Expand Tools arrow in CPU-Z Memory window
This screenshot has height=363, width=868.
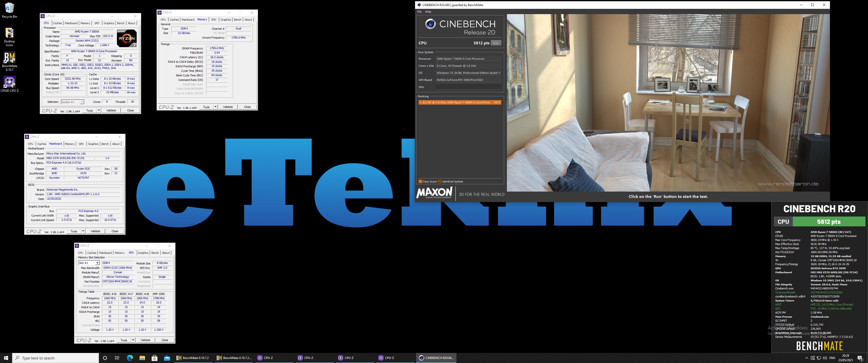(x=216, y=107)
